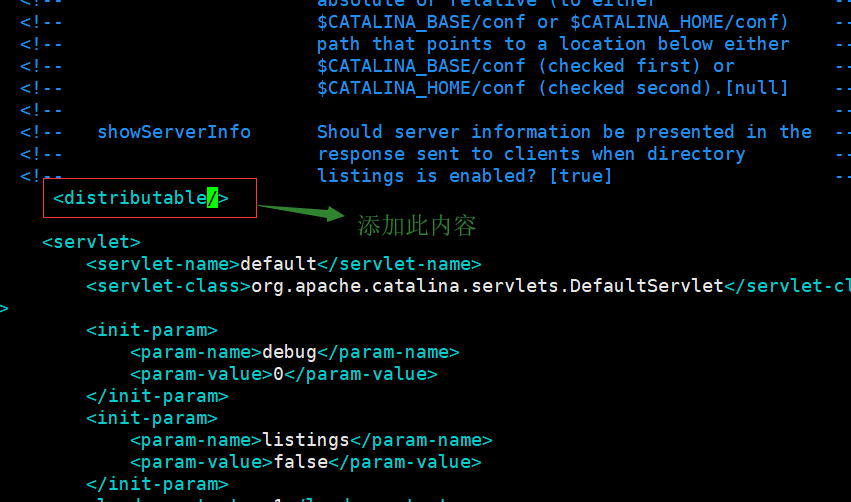This screenshot has height=502, width=851.
Task: Click 'Should server information be presented' line
Action: (x=564, y=132)
